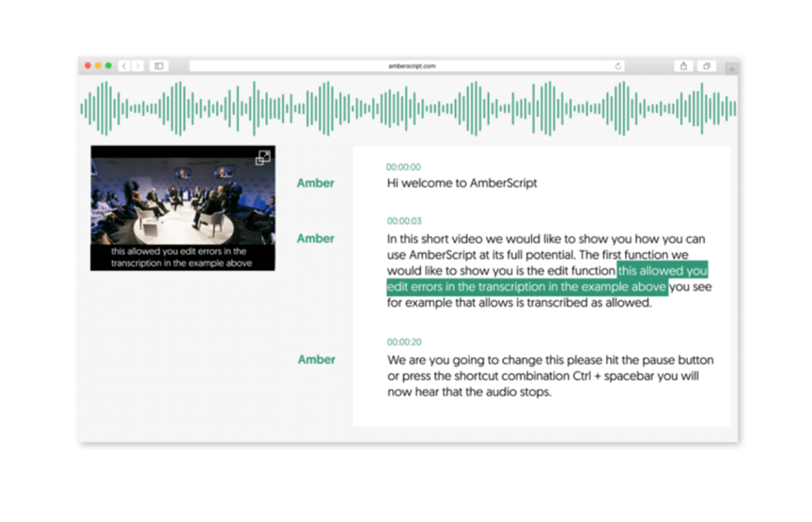Click 'We are you going to change' line
Screen dimensions: 812x522
click(551, 359)
